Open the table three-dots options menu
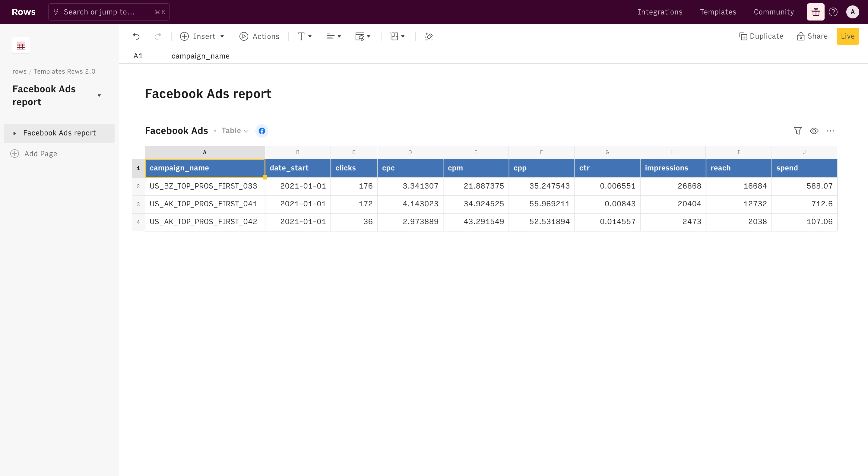 click(830, 131)
